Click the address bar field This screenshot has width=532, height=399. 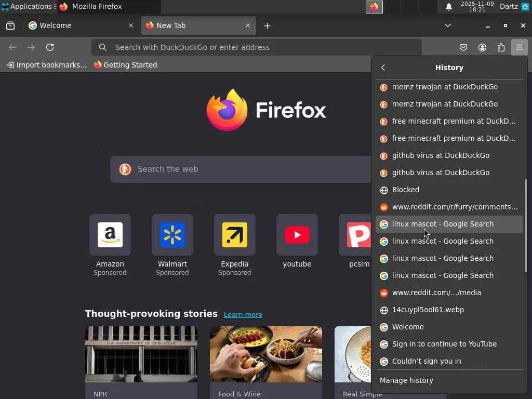(257, 47)
